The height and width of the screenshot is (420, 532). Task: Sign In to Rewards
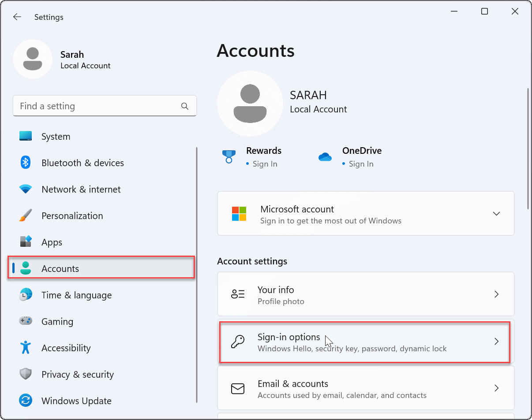coord(266,164)
